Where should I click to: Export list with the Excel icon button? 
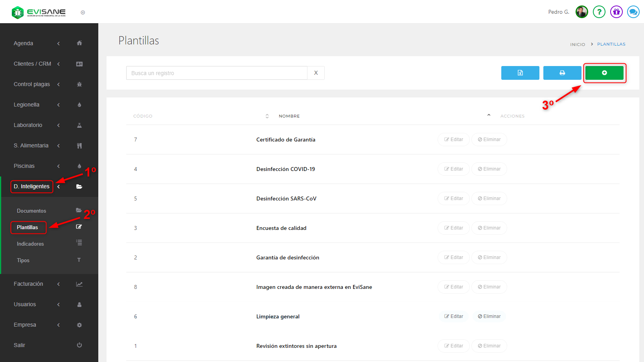[x=520, y=73]
